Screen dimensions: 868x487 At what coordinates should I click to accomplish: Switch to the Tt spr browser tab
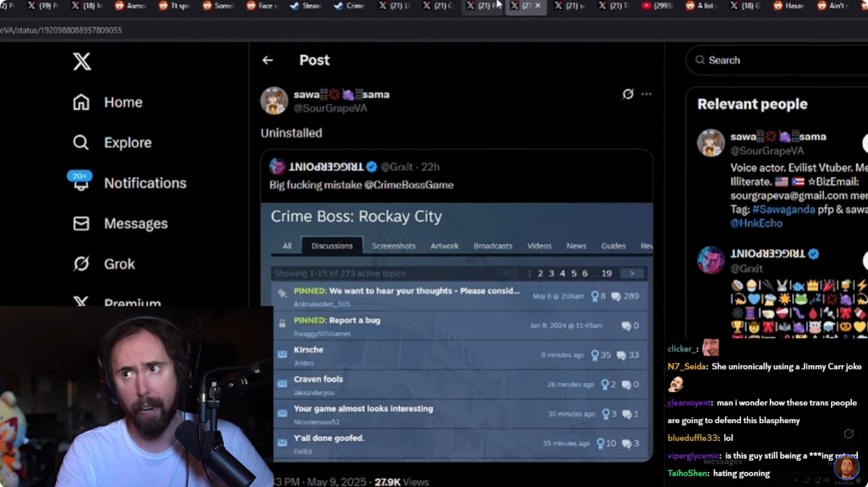coord(174,6)
